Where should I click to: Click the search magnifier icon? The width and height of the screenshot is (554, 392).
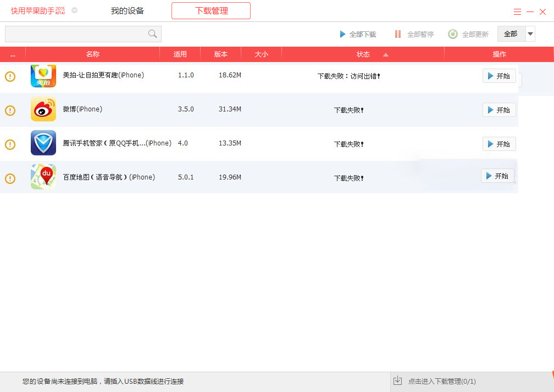153,34
